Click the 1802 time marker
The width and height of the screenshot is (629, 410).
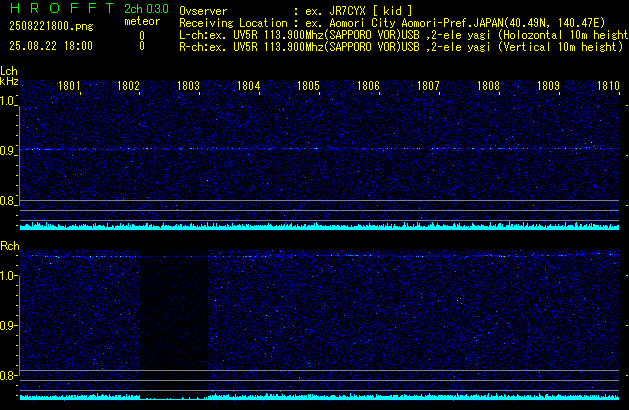(x=128, y=86)
